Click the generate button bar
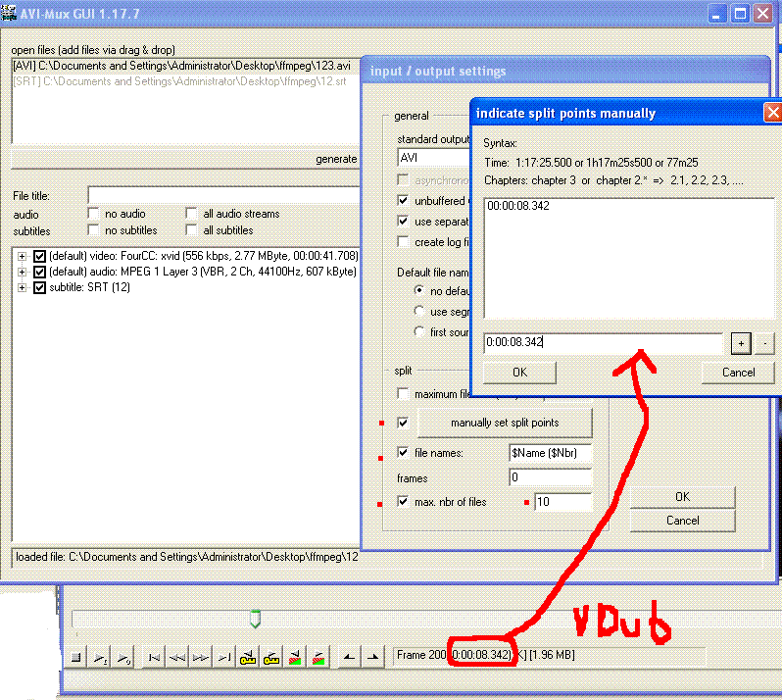 [x=185, y=159]
